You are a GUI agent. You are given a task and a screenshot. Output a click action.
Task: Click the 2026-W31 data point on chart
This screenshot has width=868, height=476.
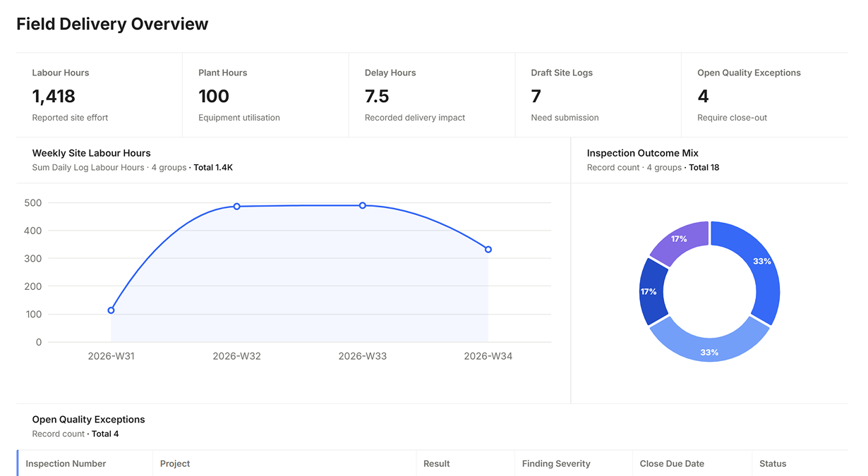111,310
